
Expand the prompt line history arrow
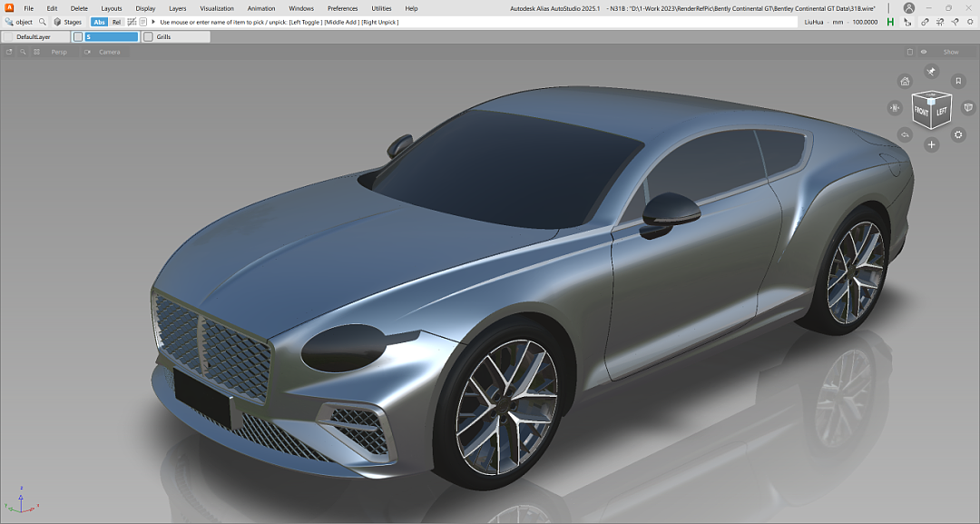pyautogui.click(x=152, y=22)
